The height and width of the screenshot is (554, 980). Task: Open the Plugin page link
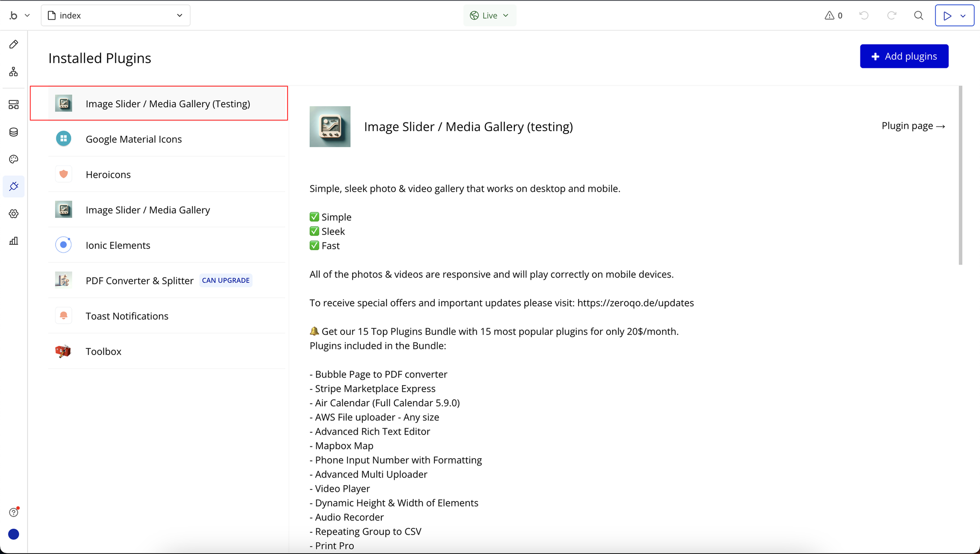click(x=913, y=126)
